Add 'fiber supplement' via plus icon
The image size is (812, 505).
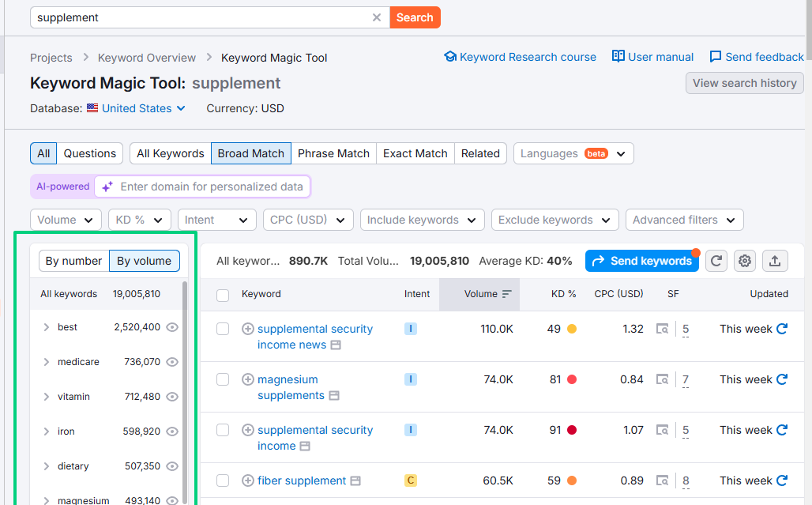click(x=247, y=481)
